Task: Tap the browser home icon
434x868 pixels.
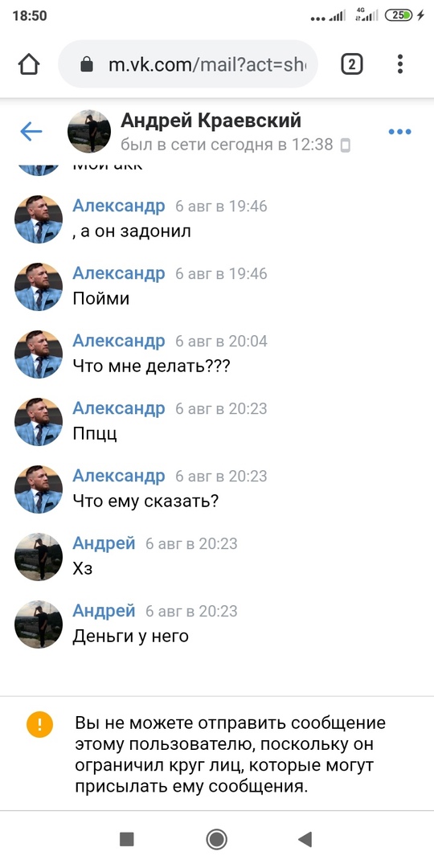Action: tap(30, 65)
